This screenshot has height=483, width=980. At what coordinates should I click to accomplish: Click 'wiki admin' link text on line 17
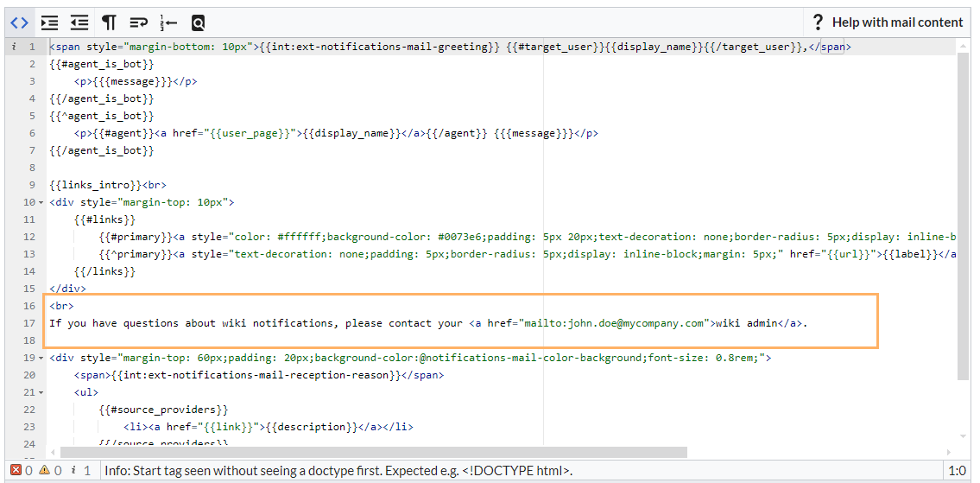pyautogui.click(x=747, y=323)
